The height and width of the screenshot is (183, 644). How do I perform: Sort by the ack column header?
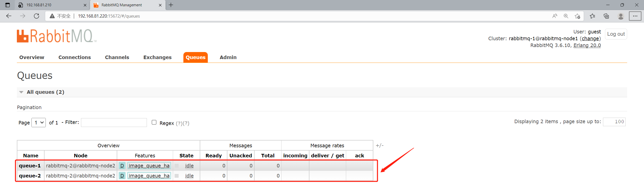pos(359,156)
